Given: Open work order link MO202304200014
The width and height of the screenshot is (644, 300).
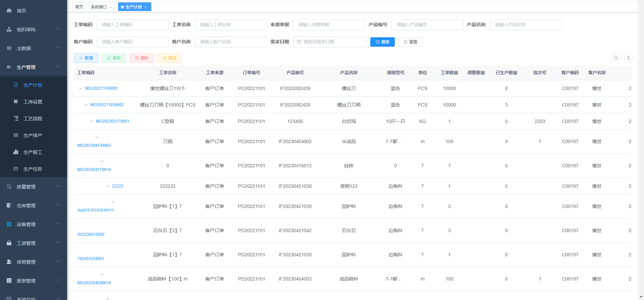Looking at the screenshot, I should 94,283.
